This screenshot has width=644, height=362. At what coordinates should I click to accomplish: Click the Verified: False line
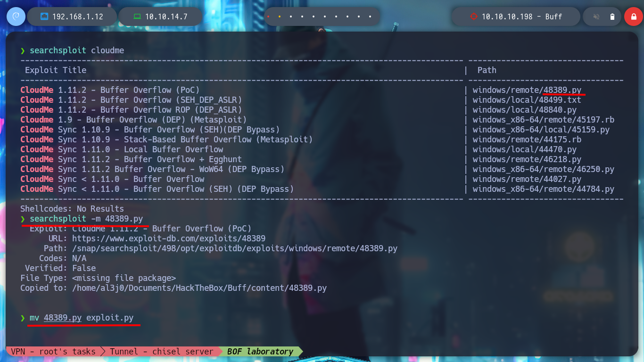(60, 268)
